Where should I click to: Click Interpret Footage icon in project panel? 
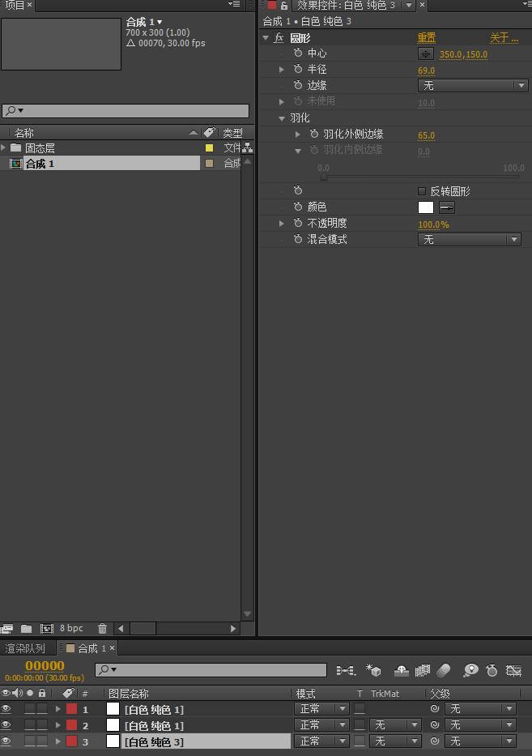(6, 629)
